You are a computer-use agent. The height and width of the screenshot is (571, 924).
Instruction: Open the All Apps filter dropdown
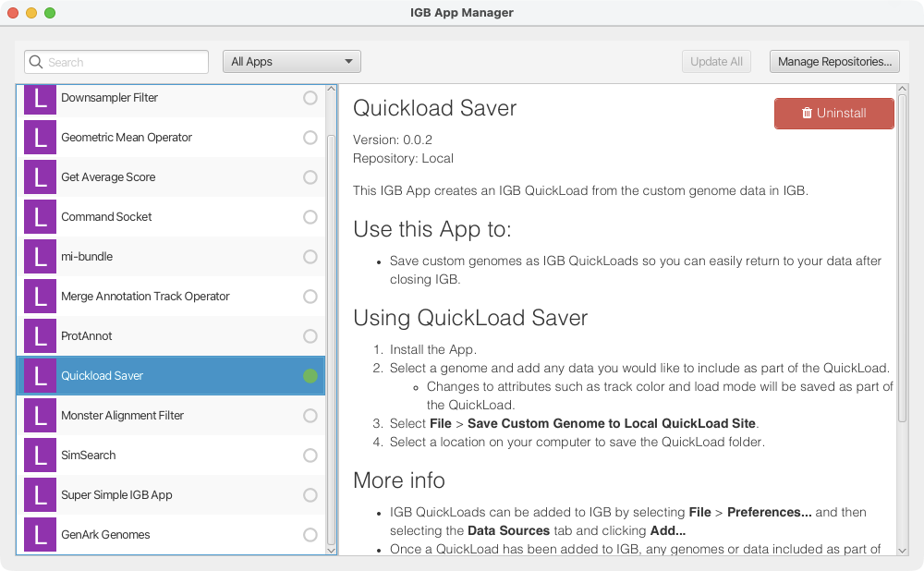point(291,62)
